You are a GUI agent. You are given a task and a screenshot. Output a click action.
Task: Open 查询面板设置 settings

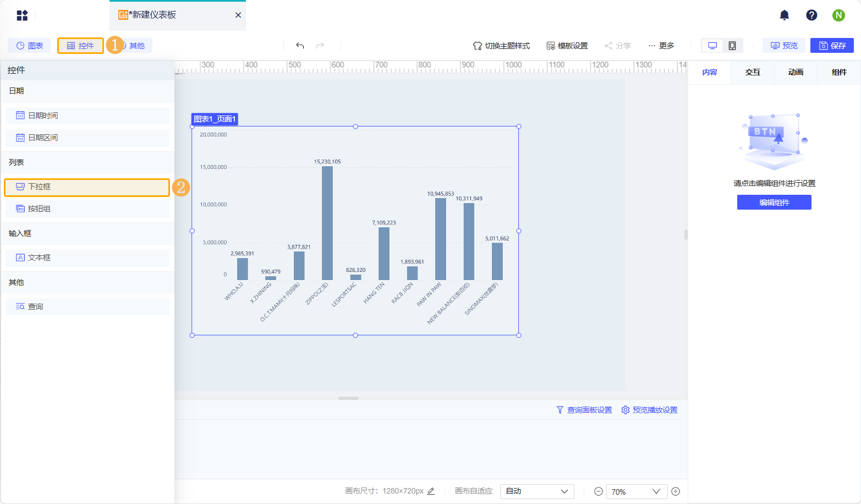tap(584, 410)
